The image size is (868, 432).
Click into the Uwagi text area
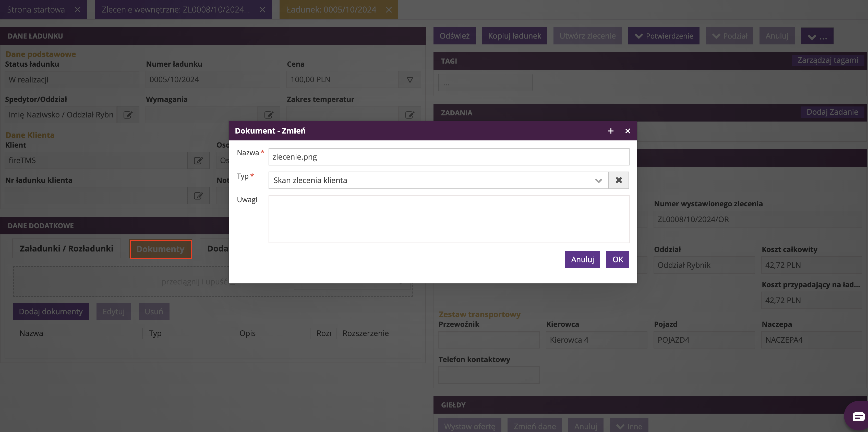(449, 219)
